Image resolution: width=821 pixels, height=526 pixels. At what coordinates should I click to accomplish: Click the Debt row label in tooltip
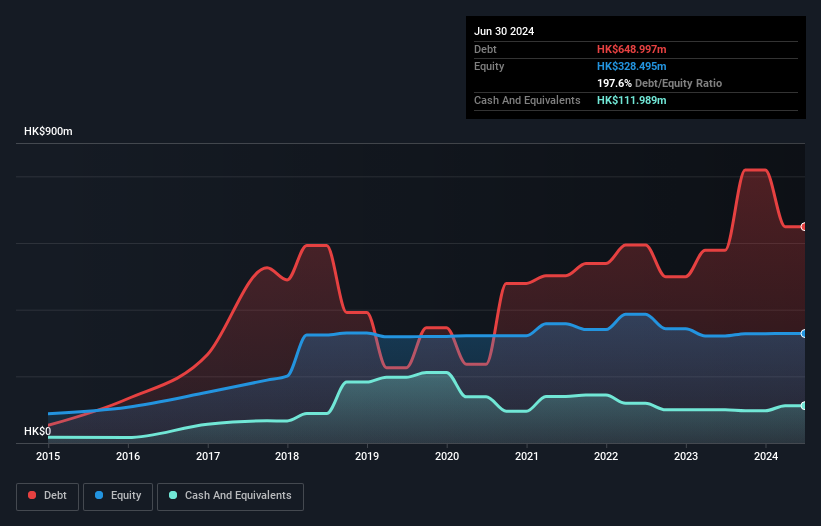click(485, 49)
